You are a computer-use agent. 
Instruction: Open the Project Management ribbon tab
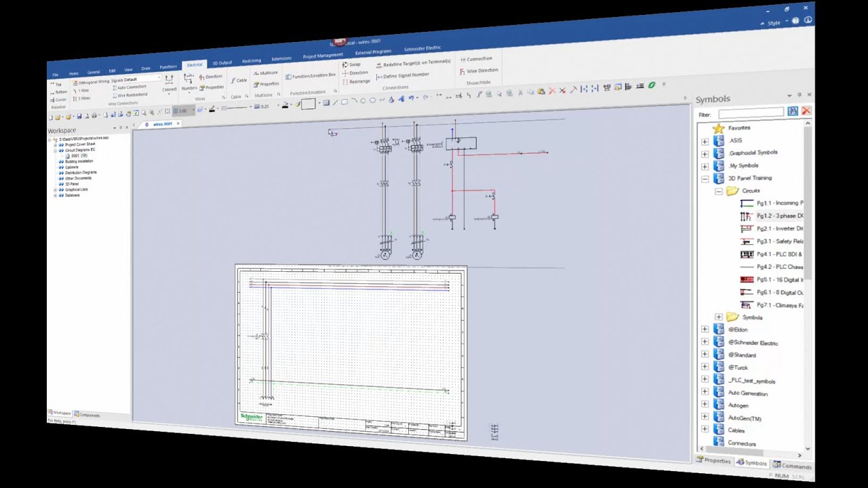tap(323, 56)
